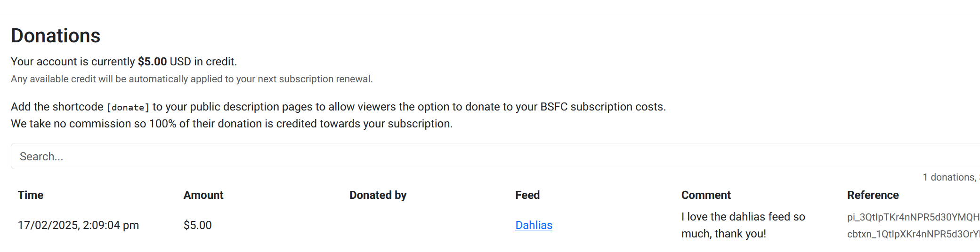Click the Feed column header
Screen dimensions: 980x252
tap(527, 195)
